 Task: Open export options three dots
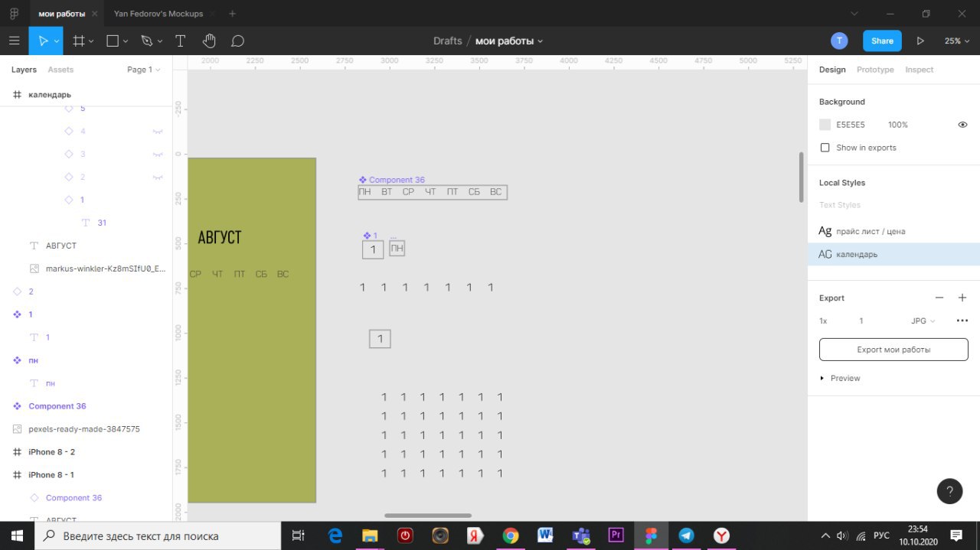962,321
